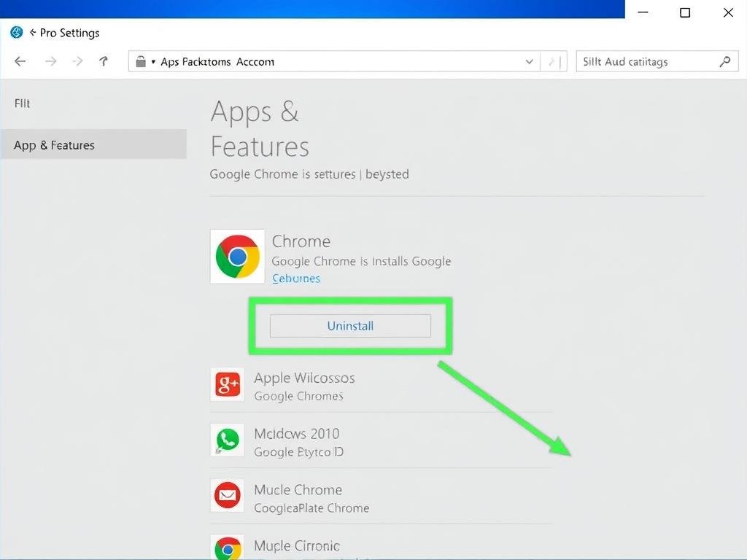The width and height of the screenshot is (747, 560).
Task: Click the address bar go arrow button
Action: pos(553,61)
